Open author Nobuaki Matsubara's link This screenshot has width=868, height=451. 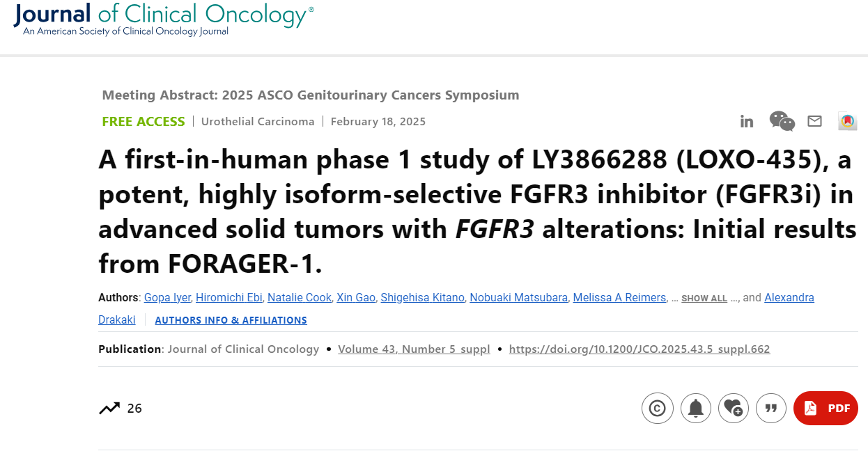pyautogui.click(x=518, y=298)
